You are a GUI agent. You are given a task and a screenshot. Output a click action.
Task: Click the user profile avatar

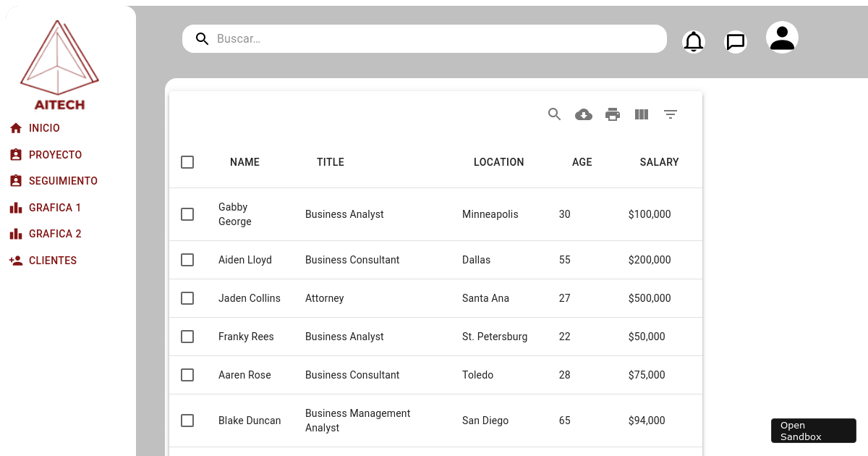(x=782, y=38)
